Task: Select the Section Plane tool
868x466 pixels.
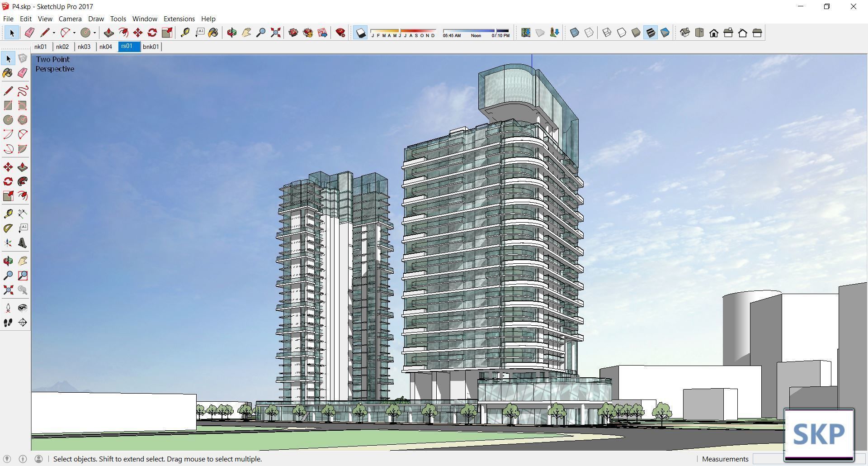Action: point(23,323)
